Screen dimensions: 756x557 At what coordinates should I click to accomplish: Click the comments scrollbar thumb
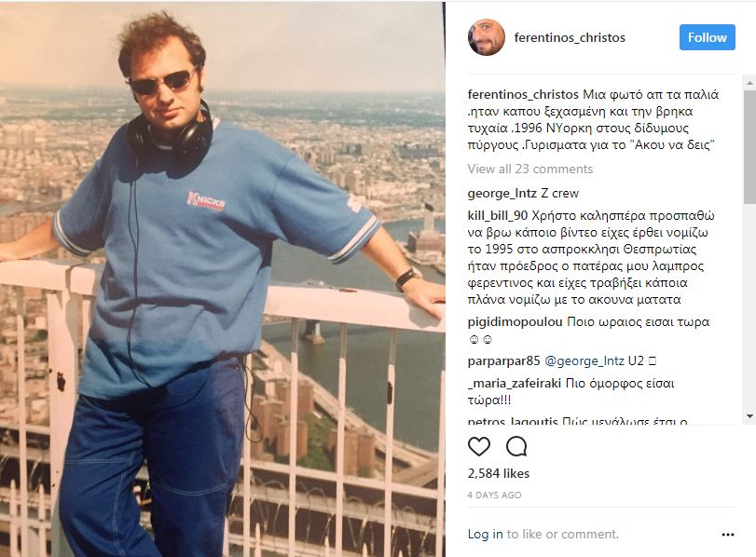pos(749,147)
